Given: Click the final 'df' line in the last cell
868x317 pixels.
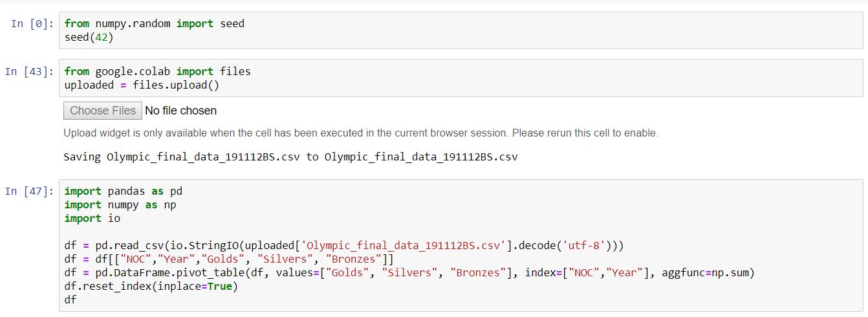Looking at the screenshot, I should click(x=71, y=300).
